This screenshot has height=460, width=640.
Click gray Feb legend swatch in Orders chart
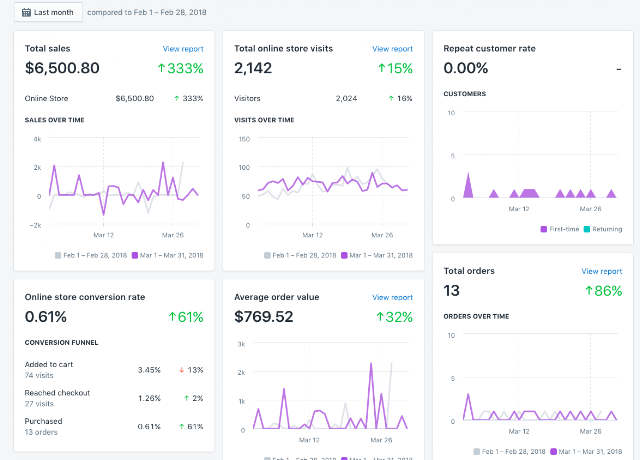click(x=477, y=451)
